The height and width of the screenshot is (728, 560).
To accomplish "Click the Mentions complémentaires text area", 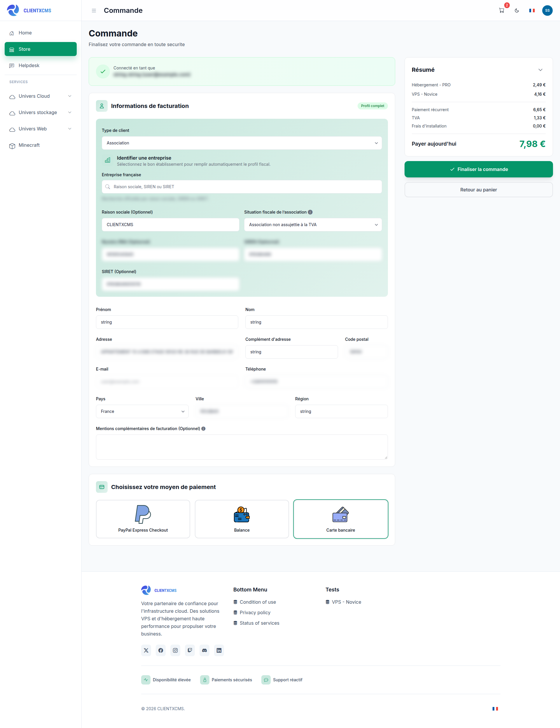I will pos(242,447).
